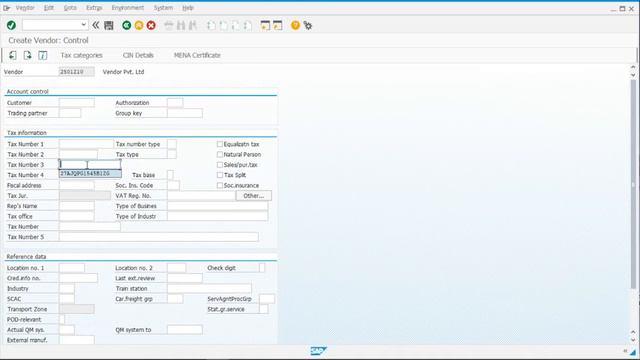Screen dimensions: 640x360
Task: Click the green Back icon
Action: [127, 25]
